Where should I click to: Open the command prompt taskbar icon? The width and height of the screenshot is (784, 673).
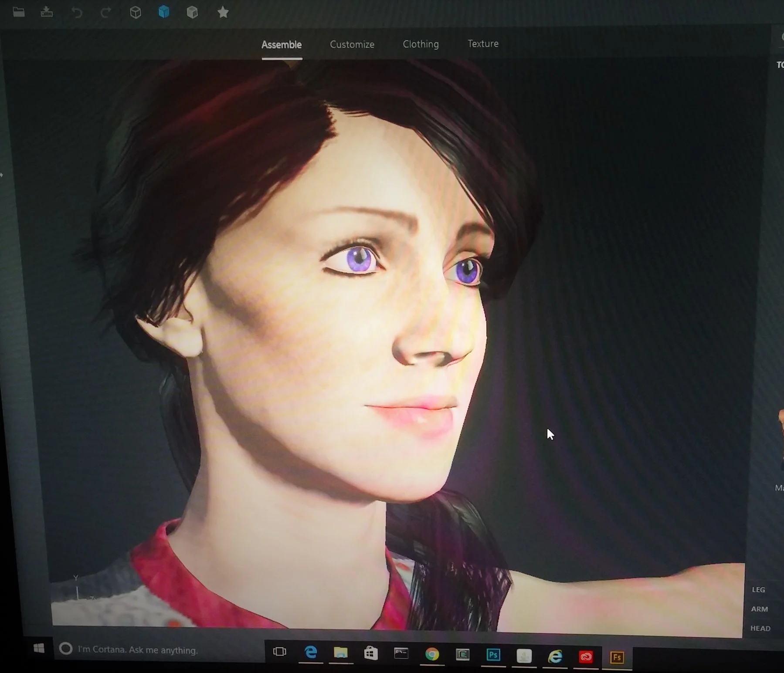click(x=401, y=653)
